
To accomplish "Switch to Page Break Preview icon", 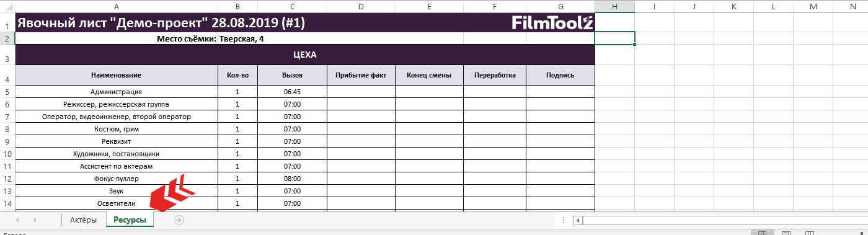I will pos(809,233).
